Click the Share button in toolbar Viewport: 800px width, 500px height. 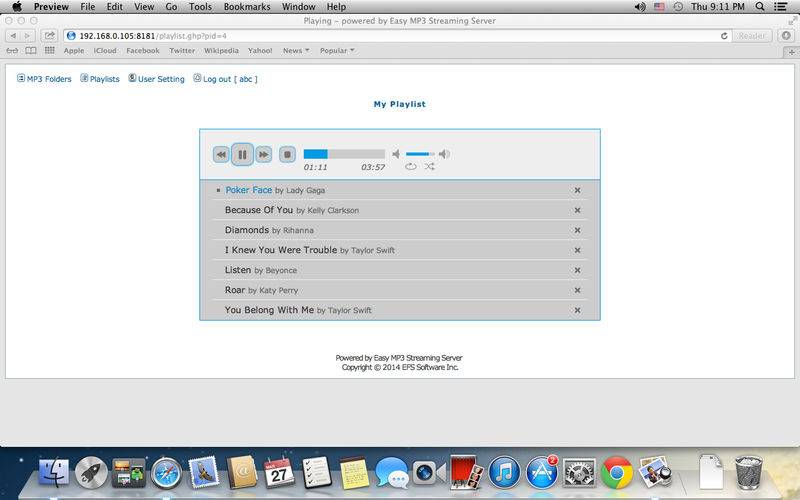pyautogui.click(x=49, y=36)
